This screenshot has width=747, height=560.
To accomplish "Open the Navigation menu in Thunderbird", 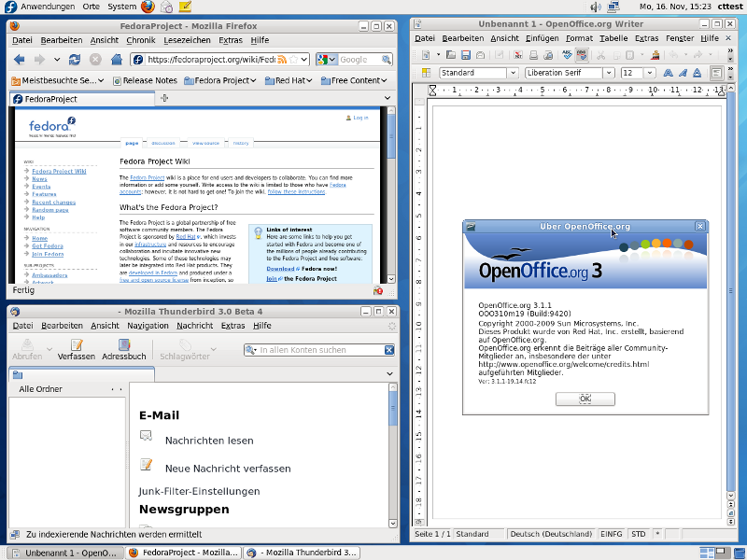I will point(148,326).
